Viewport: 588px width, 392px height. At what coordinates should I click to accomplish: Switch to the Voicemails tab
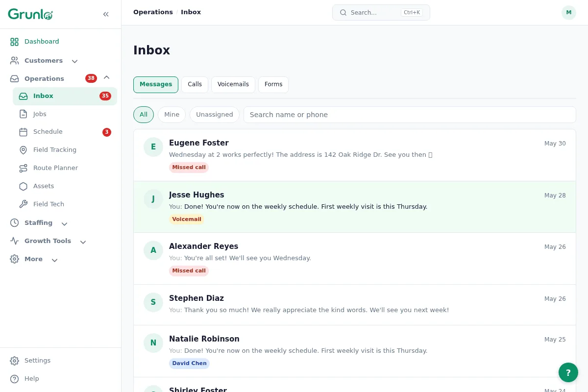point(233,84)
